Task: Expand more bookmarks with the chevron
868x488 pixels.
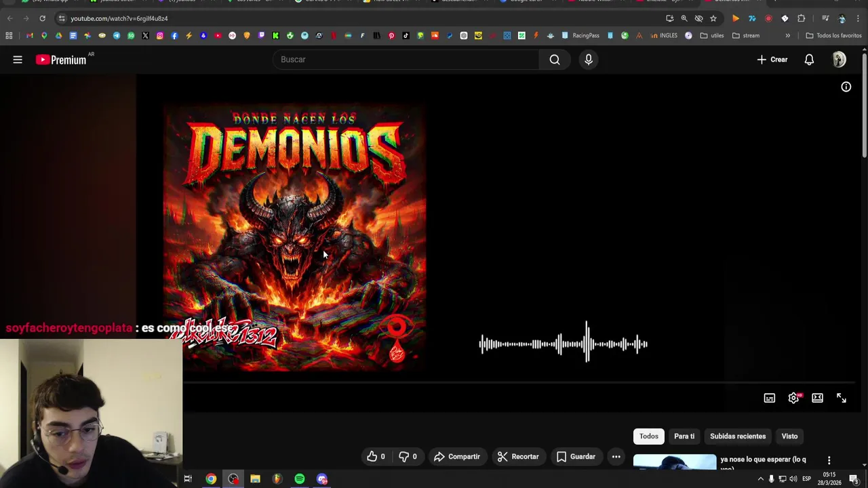Action: point(787,35)
